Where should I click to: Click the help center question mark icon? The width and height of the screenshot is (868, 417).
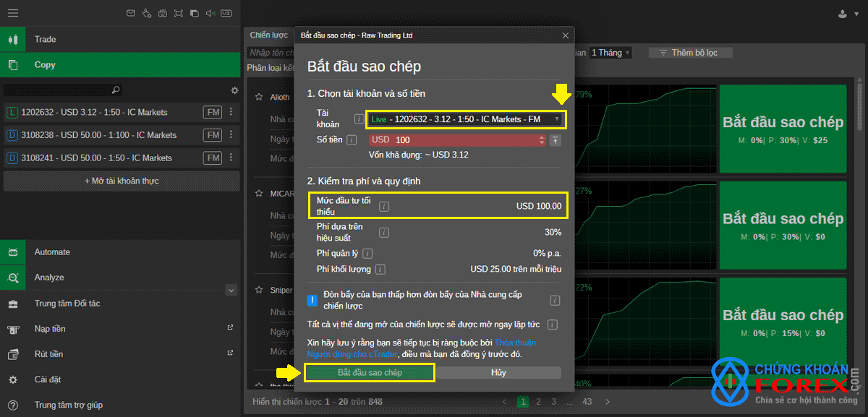click(12, 405)
